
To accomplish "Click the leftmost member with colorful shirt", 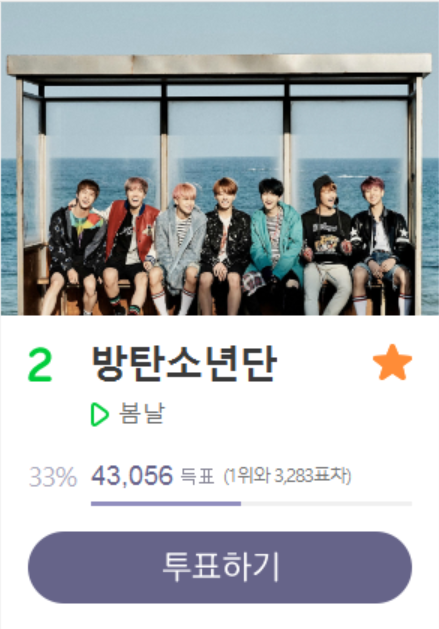I will [x=75, y=247].
